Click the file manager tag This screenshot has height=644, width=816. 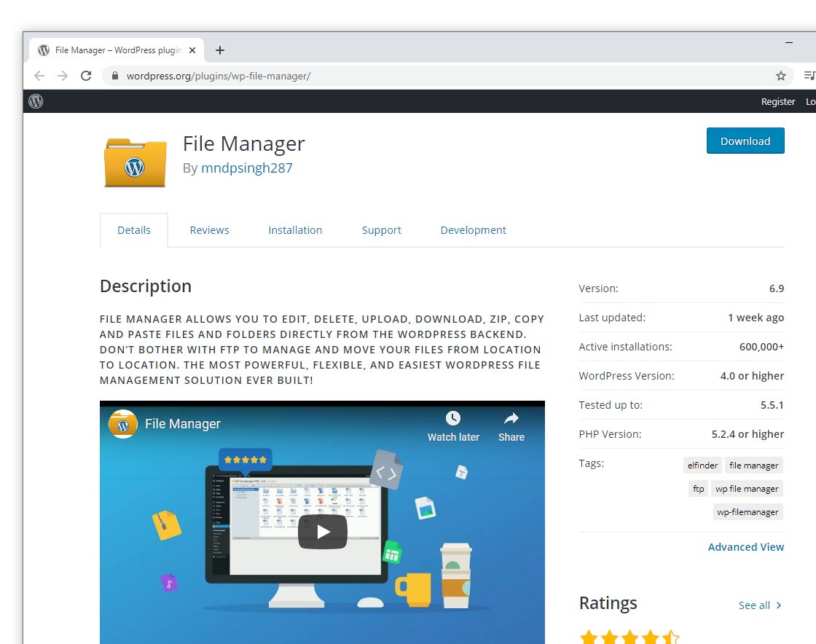753,465
